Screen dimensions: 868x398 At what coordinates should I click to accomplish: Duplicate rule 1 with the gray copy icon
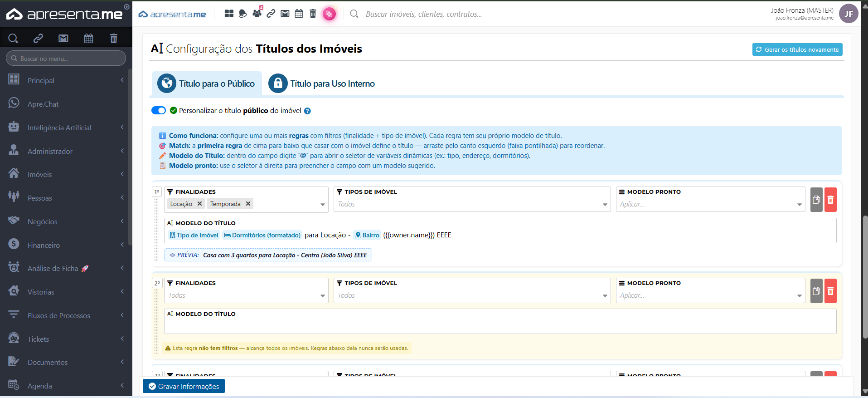pyautogui.click(x=816, y=200)
